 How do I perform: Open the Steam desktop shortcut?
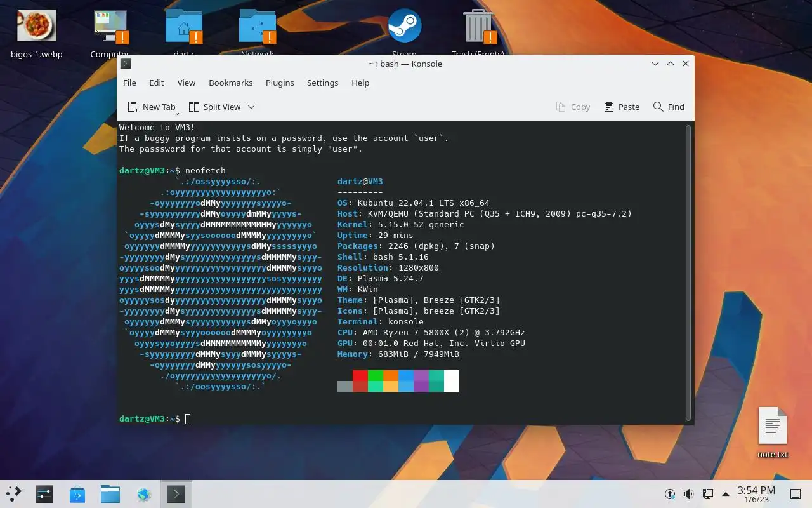click(x=405, y=25)
